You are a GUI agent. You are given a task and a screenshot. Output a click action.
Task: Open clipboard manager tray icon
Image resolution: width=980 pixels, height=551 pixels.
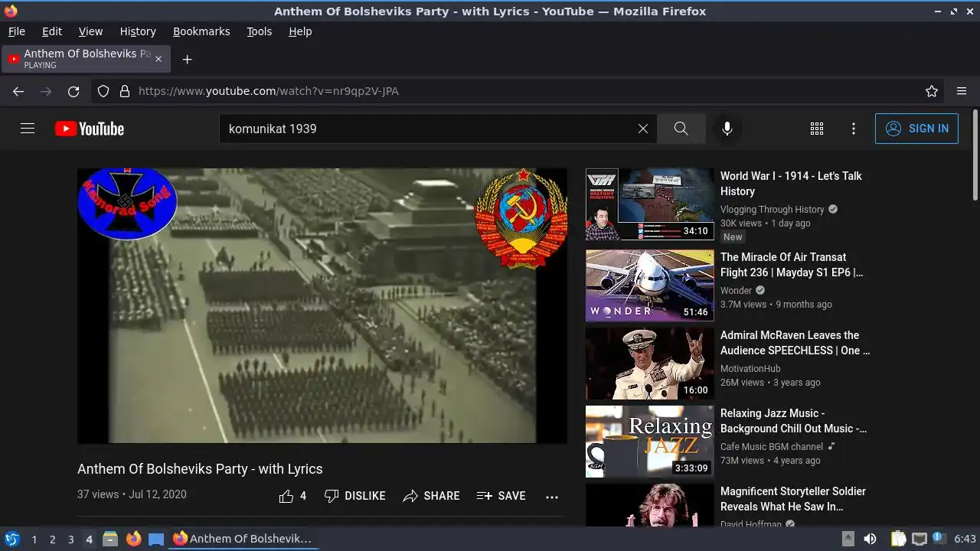(898, 539)
